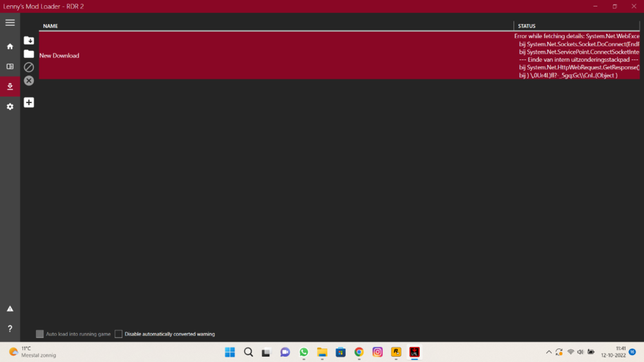
Task: Open the mods list panel icon
Action: click(x=10, y=66)
